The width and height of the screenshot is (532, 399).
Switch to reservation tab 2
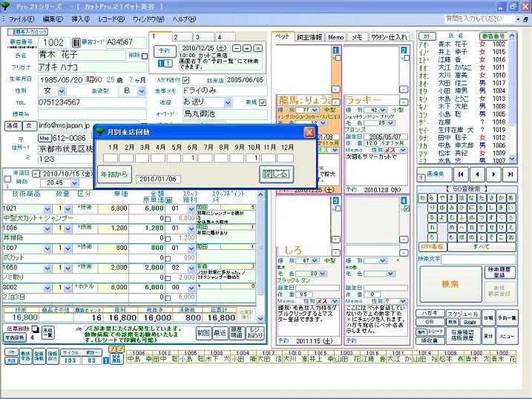pyautogui.click(x=182, y=37)
